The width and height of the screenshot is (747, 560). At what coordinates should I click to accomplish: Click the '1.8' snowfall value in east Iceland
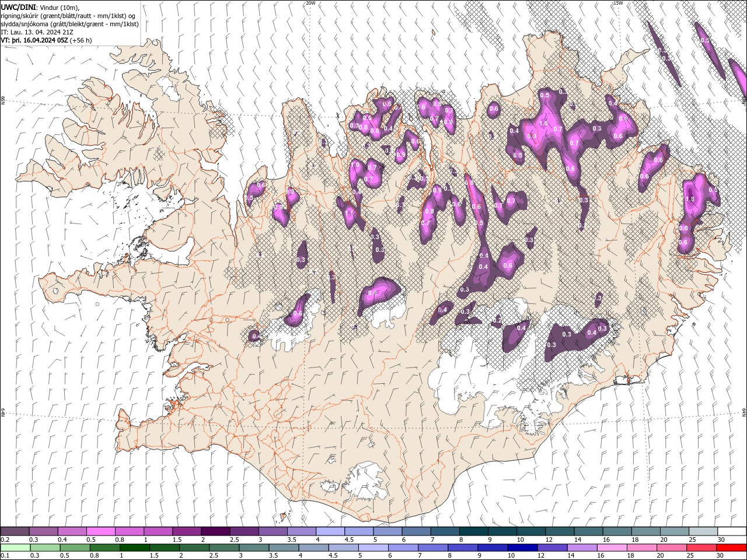coord(689,199)
